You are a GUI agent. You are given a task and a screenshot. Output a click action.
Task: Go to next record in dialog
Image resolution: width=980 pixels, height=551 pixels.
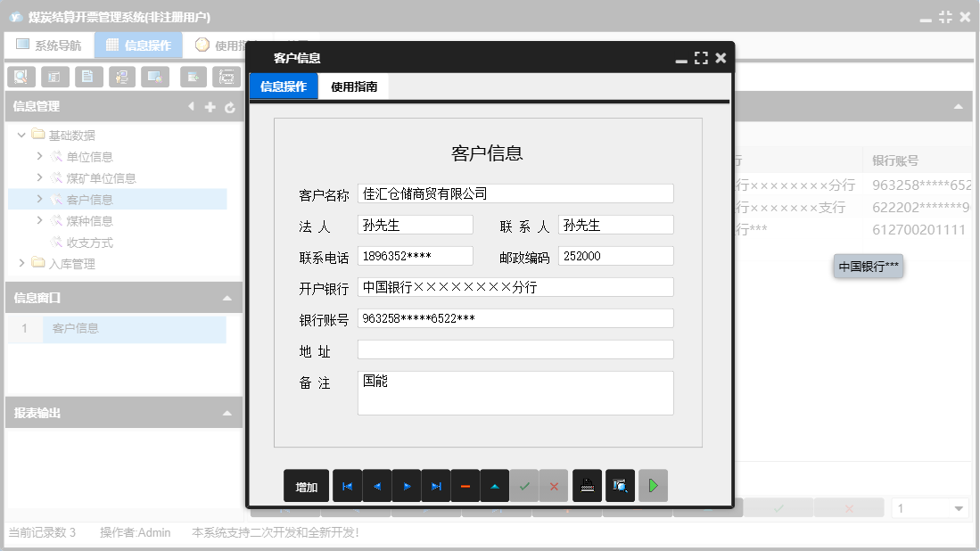(x=407, y=486)
